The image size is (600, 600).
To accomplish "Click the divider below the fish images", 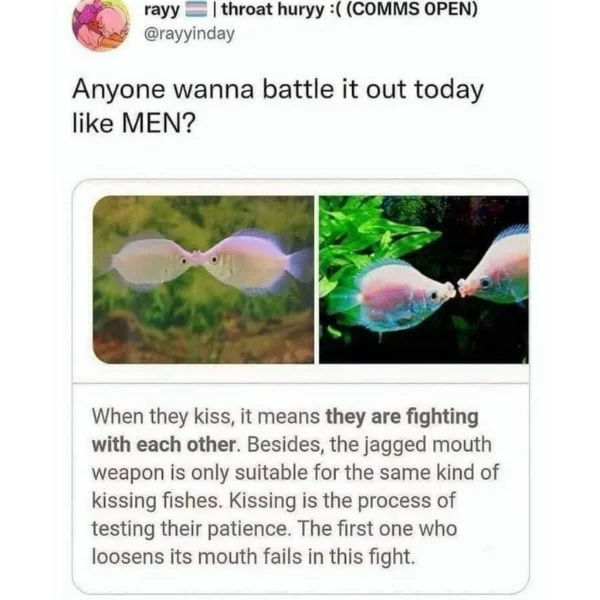I will click(x=301, y=383).
